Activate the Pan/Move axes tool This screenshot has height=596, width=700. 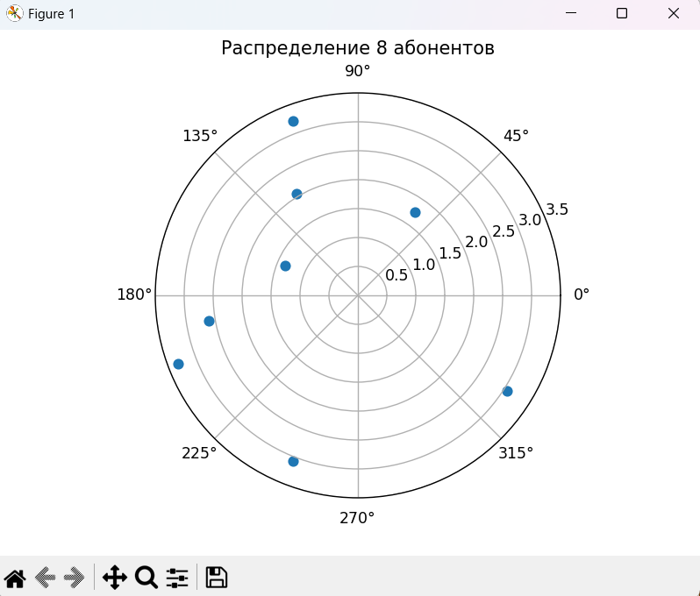coord(115,578)
